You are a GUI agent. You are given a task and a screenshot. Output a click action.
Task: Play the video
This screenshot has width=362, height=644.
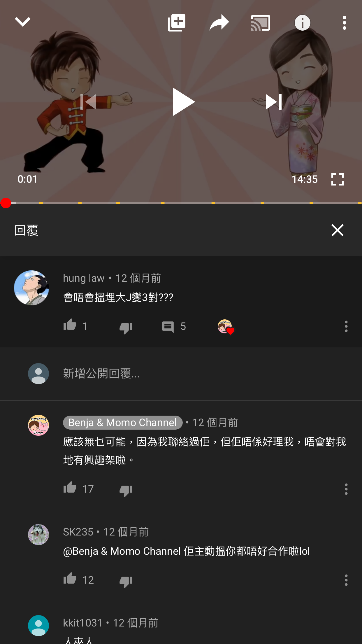(x=183, y=102)
